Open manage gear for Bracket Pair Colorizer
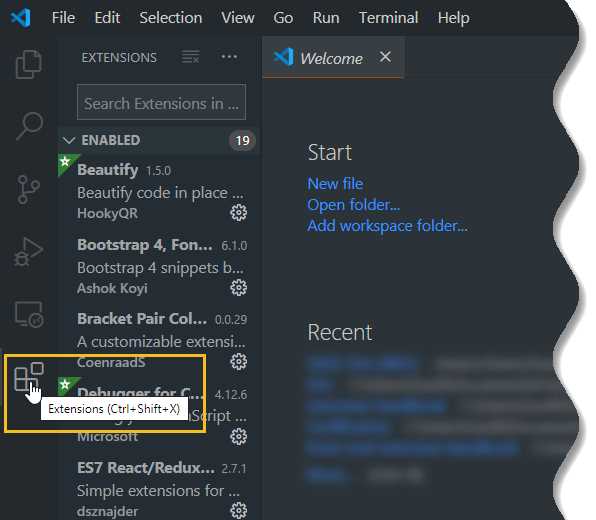 (x=239, y=361)
